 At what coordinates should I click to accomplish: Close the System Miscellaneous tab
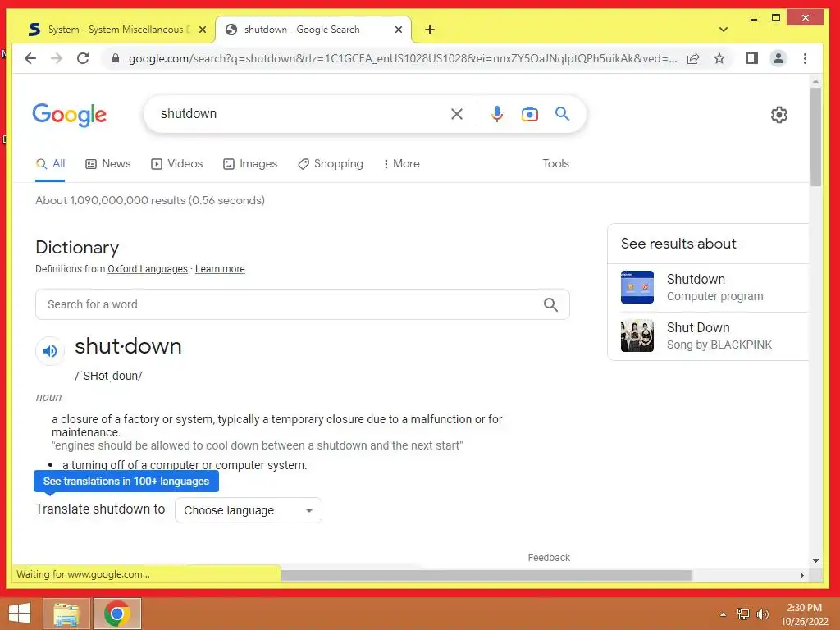(x=203, y=30)
